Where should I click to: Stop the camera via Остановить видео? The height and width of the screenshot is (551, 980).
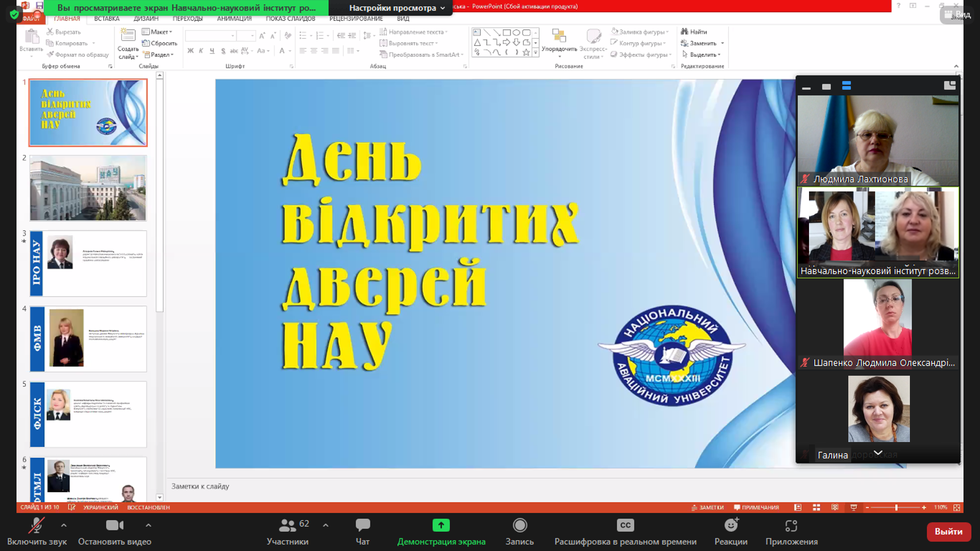pyautogui.click(x=114, y=531)
